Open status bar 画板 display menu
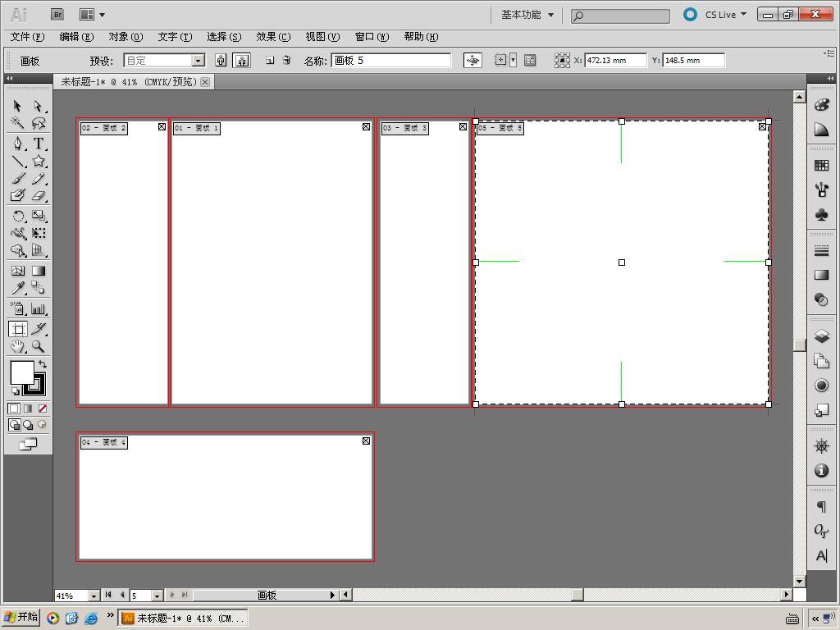 pyautogui.click(x=333, y=596)
